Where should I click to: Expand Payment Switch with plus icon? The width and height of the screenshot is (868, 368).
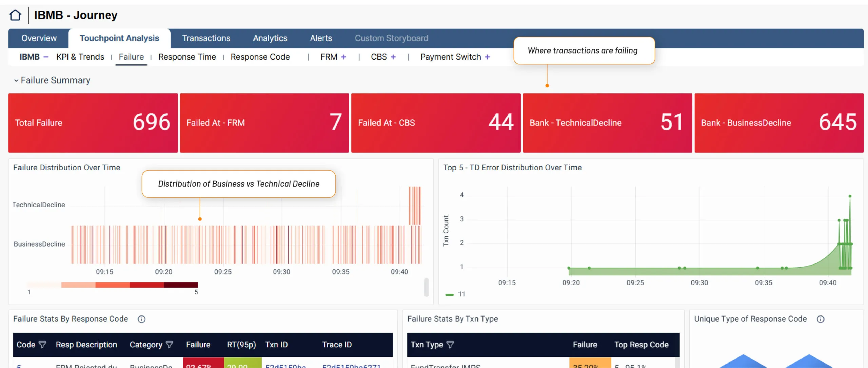tap(487, 57)
